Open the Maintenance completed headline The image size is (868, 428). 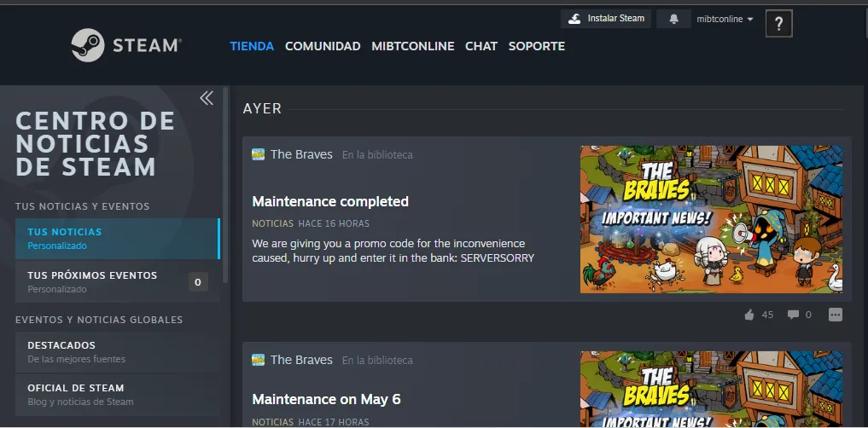coord(330,201)
